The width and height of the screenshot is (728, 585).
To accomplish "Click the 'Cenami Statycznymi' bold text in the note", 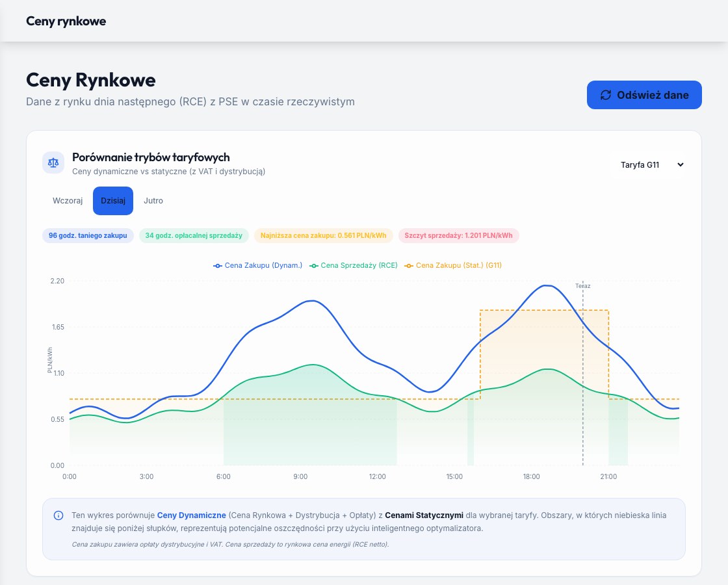I will coord(424,515).
